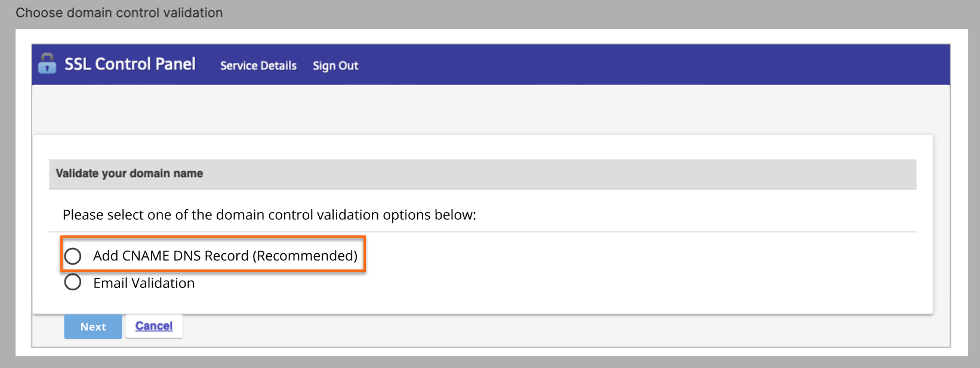
Task: Open Service Details from the header
Action: click(x=258, y=66)
